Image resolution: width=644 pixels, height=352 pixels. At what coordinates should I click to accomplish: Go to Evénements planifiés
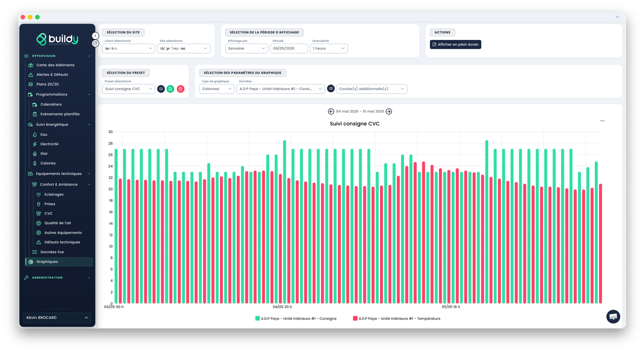click(60, 114)
